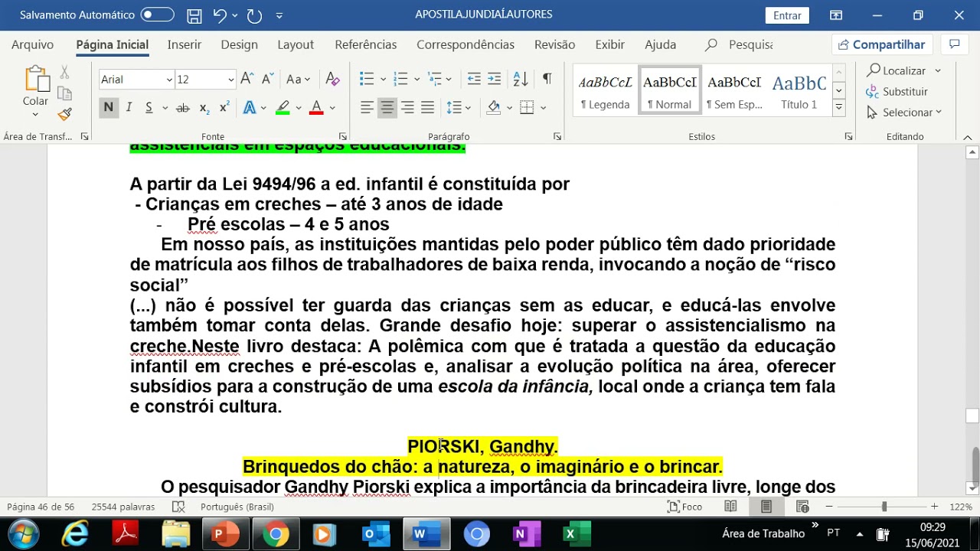Increase paragraph indent
Screen dimensions: 980x551
coord(494,79)
